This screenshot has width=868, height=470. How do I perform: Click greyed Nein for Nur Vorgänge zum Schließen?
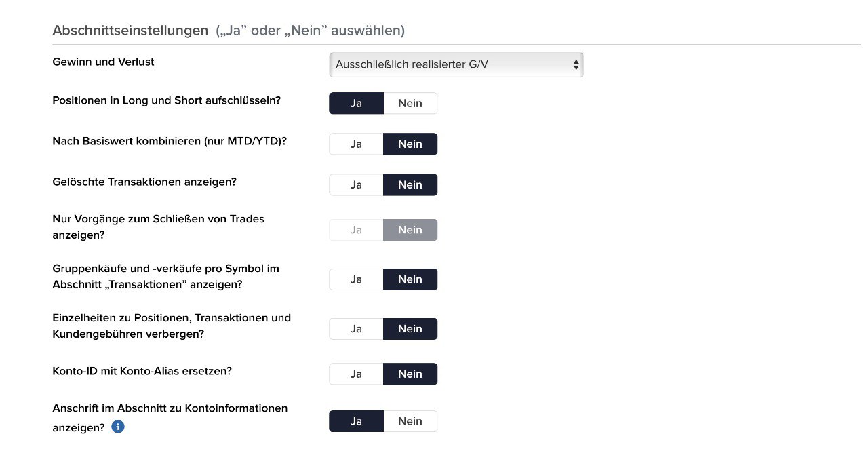tap(410, 230)
